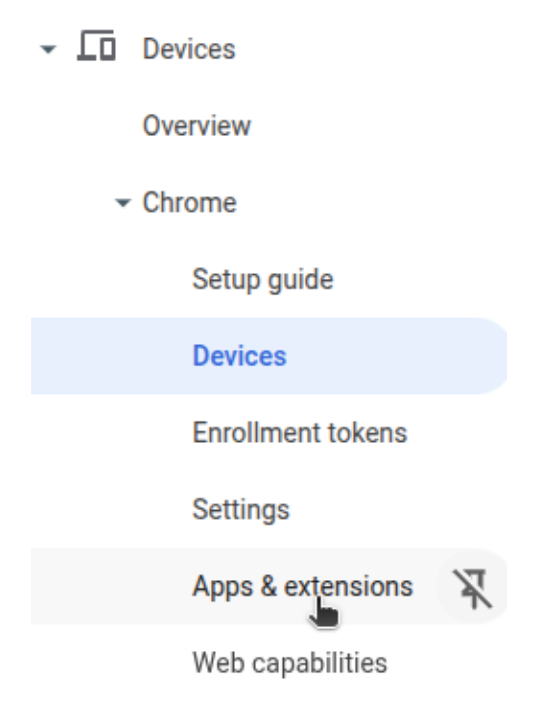The image size is (554, 722).
Task: Collapse the Chrome submenu arrow
Action: click(x=122, y=202)
